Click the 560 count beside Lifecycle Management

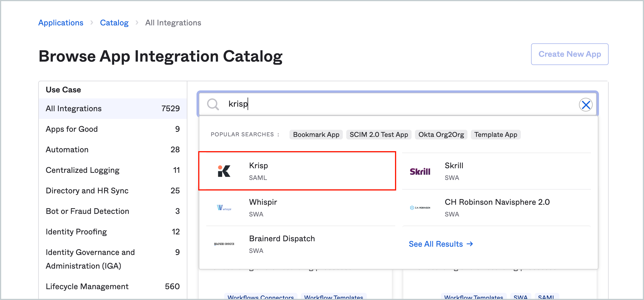pyautogui.click(x=172, y=287)
